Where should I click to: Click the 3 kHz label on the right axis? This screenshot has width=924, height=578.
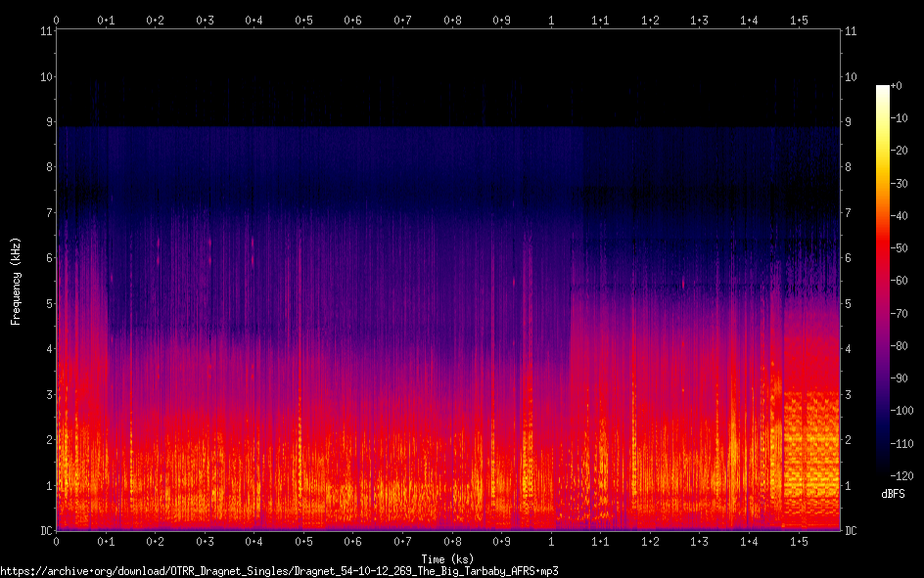point(851,395)
